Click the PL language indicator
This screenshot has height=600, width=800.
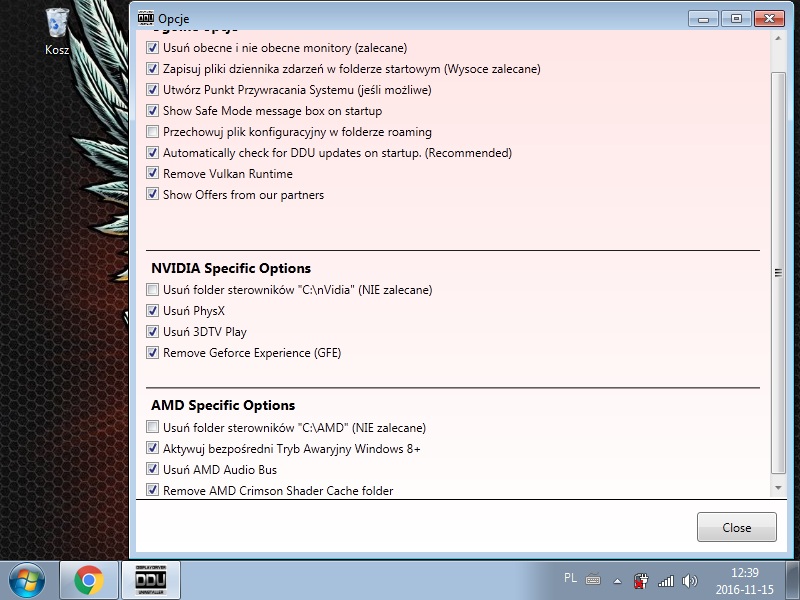(x=572, y=578)
